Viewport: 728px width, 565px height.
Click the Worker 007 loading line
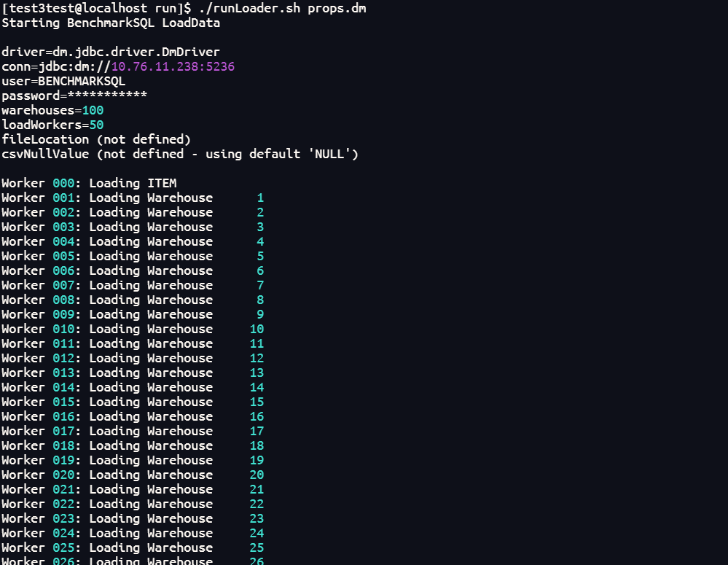(x=133, y=285)
